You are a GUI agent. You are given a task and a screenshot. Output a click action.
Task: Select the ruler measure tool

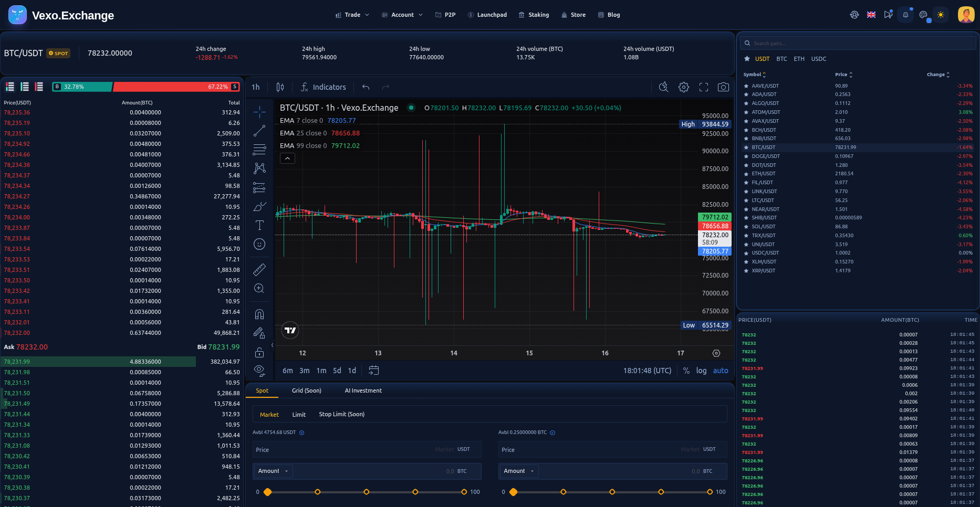click(259, 270)
